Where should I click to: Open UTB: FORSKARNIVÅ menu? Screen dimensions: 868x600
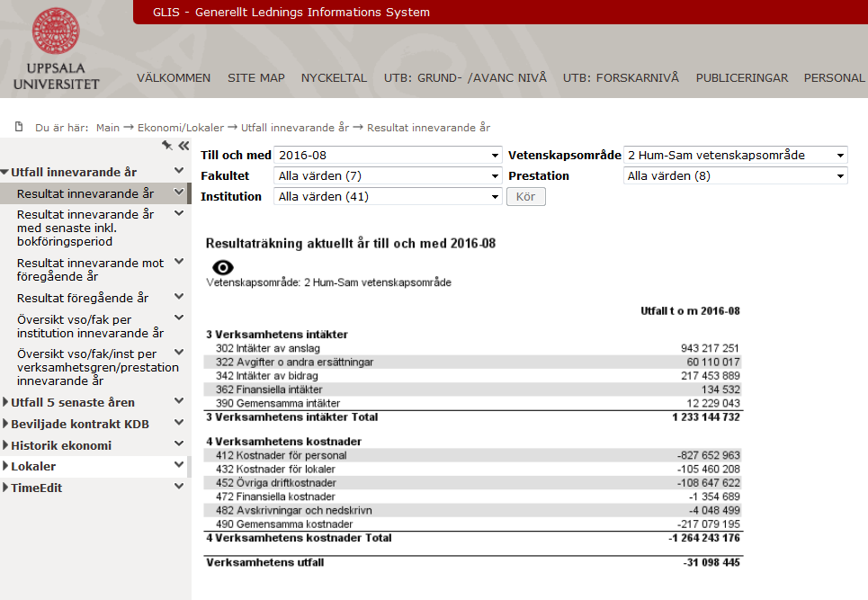pos(621,78)
